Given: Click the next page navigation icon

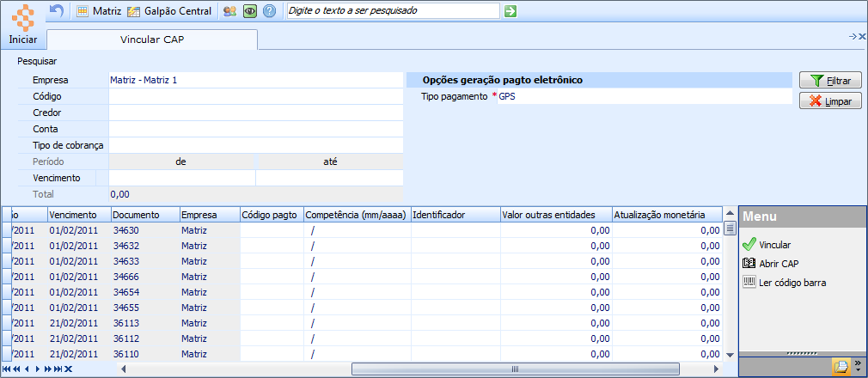Looking at the screenshot, I should pos(47,369).
